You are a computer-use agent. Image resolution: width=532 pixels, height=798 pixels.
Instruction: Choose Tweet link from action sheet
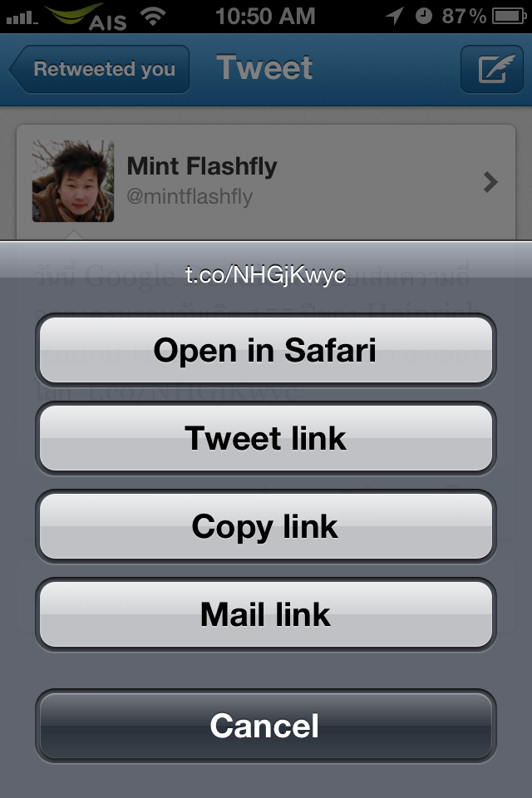[x=266, y=438]
